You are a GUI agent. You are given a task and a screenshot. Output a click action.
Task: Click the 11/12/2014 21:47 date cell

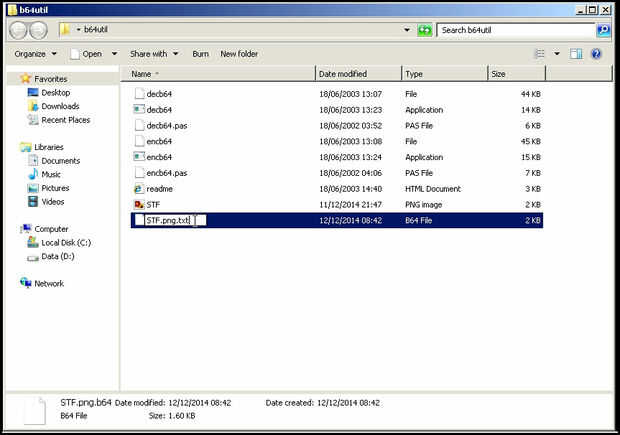coord(350,204)
